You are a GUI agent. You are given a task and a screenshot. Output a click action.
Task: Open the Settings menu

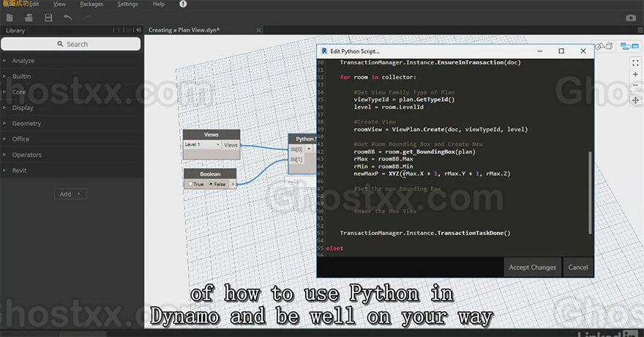click(x=128, y=4)
